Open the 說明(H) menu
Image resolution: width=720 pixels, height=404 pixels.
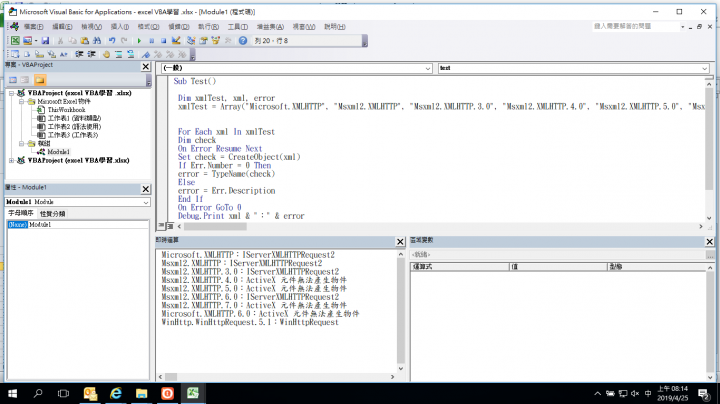click(x=335, y=27)
